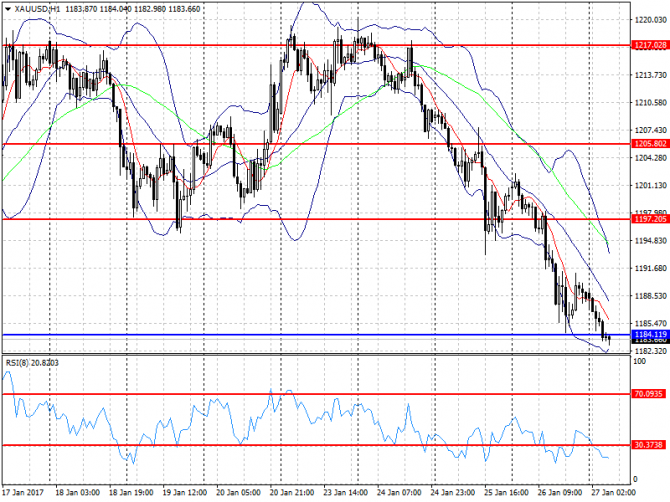This screenshot has width=670, height=502.
Task: Click the 25 Jan 16:00 time label
Action: (x=505, y=493)
